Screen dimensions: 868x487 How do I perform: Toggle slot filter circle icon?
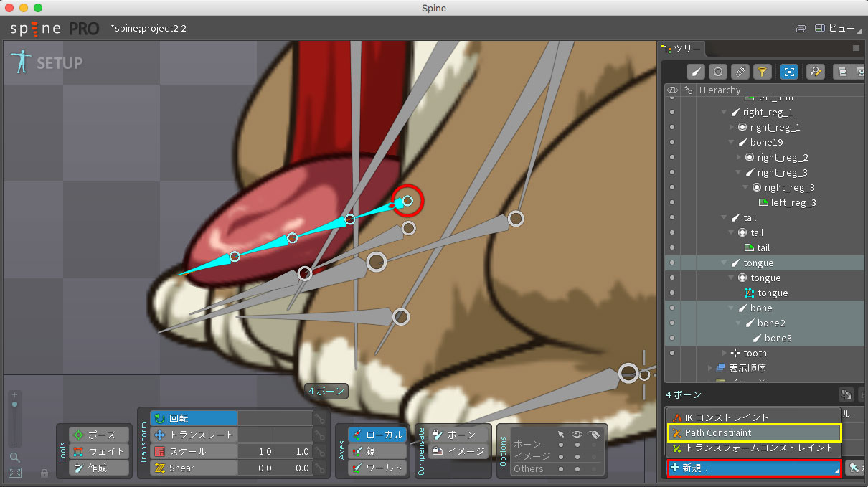(x=718, y=72)
